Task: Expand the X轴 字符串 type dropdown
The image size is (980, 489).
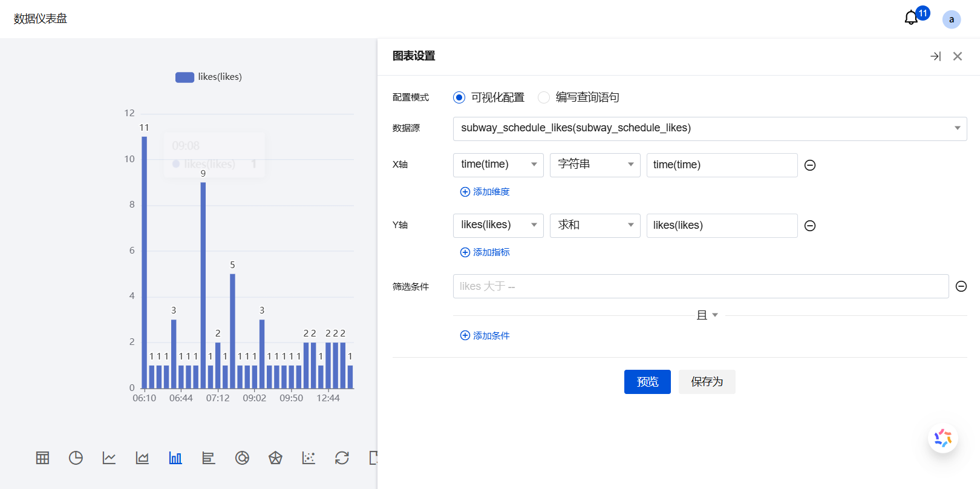Action: click(595, 165)
